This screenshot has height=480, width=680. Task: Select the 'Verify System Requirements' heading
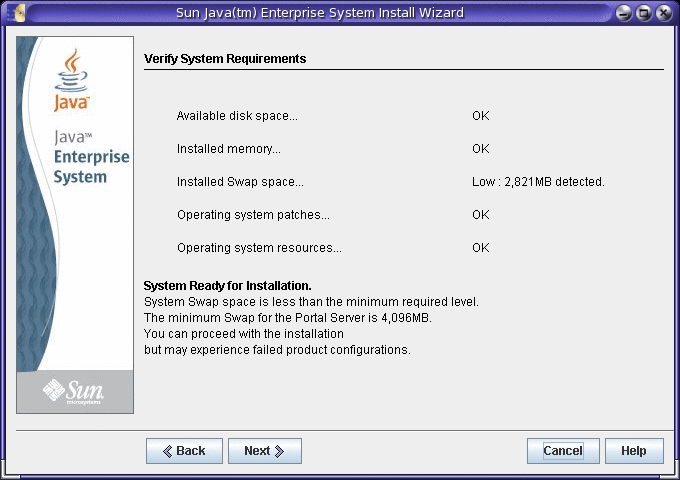tap(225, 59)
